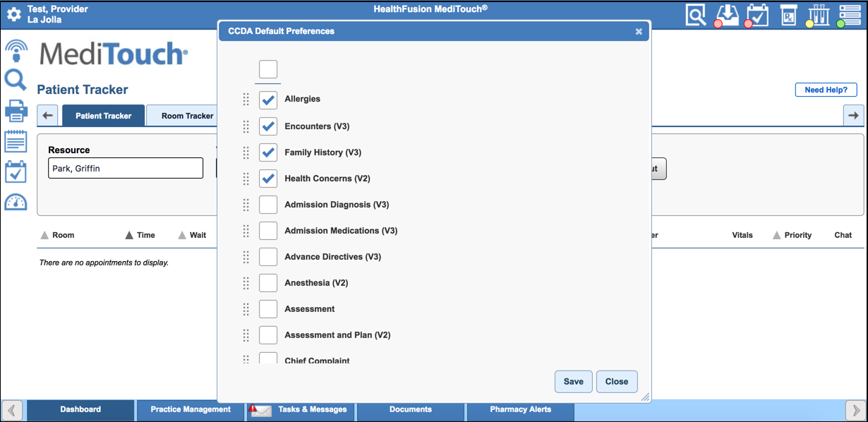Sort by Priority column arrow
The width and height of the screenshot is (868, 422).
point(777,235)
